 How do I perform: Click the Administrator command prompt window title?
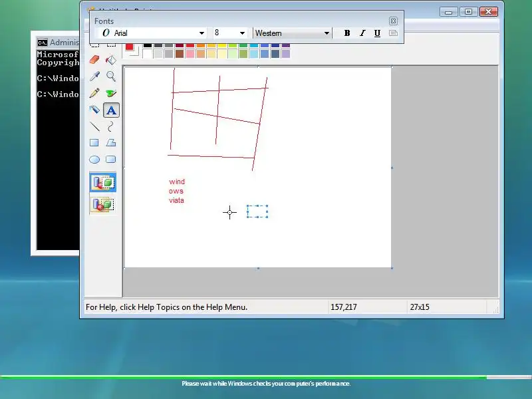tap(65, 43)
